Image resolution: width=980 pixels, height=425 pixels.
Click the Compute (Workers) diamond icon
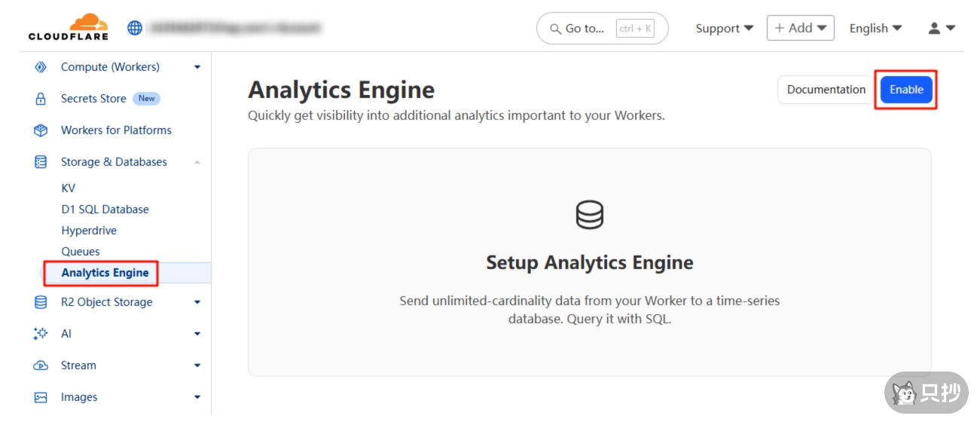click(x=41, y=67)
